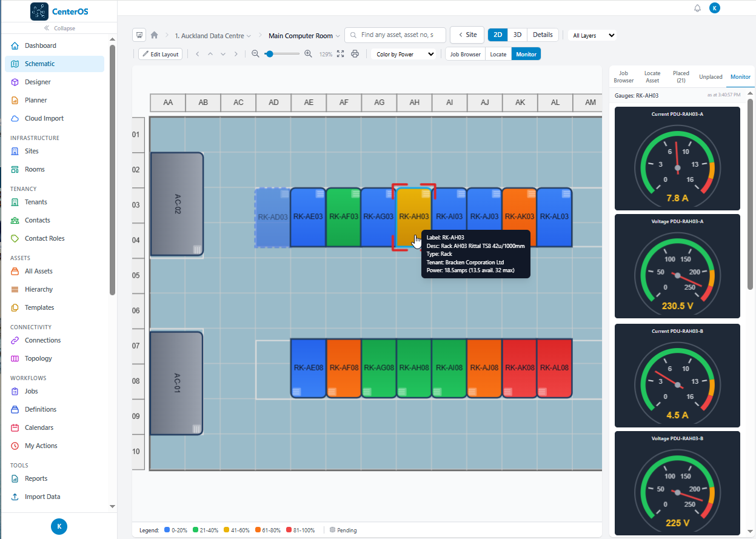Click the zoom out magnifier icon
This screenshot has height=539, width=756.
(255, 54)
